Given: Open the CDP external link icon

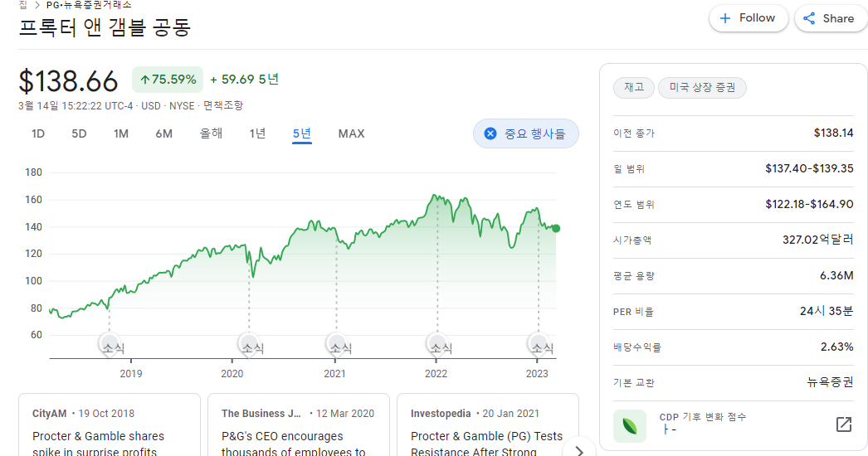Looking at the screenshot, I should click(843, 424).
